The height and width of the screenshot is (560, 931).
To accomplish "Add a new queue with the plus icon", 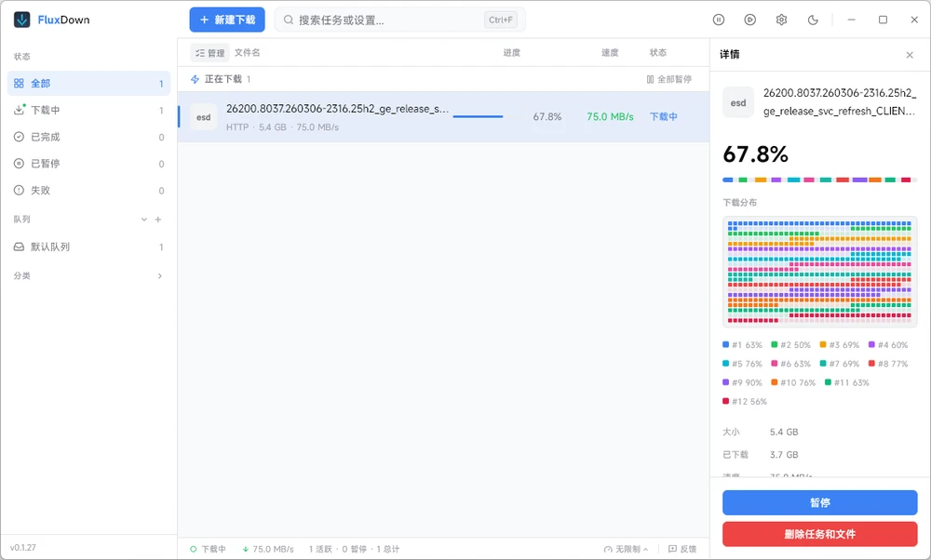I will pos(158,220).
